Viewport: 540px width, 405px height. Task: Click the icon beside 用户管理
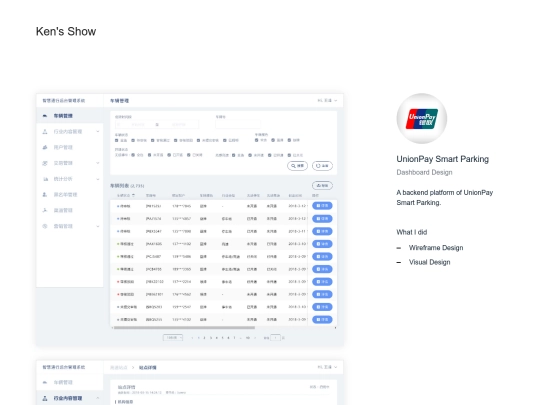(45, 147)
